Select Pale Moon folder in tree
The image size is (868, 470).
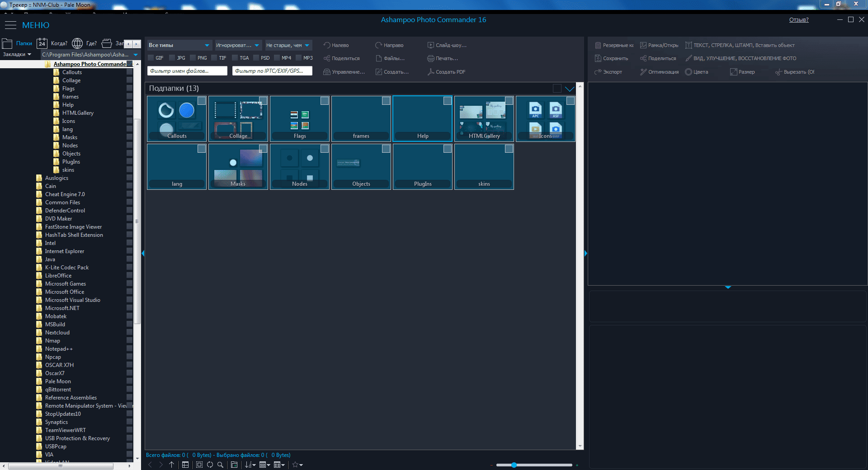pyautogui.click(x=58, y=381)
